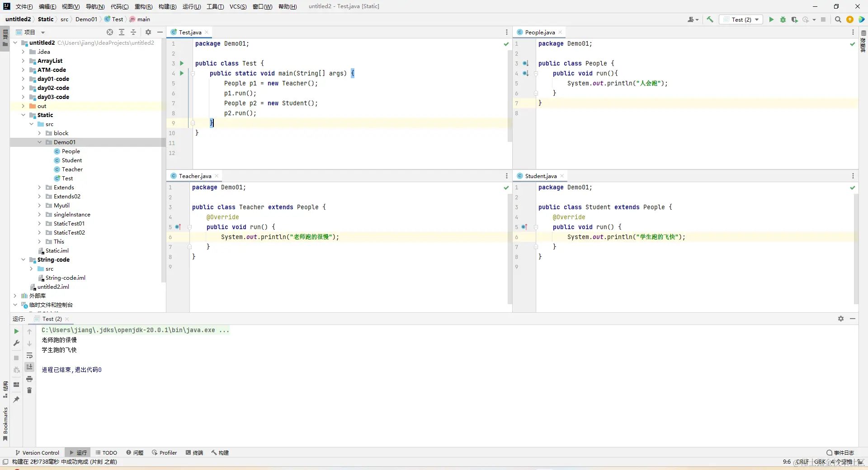Toggle folding of run() in People.java
This screenshot has height=470, width=868.
[x=536, y=73]
